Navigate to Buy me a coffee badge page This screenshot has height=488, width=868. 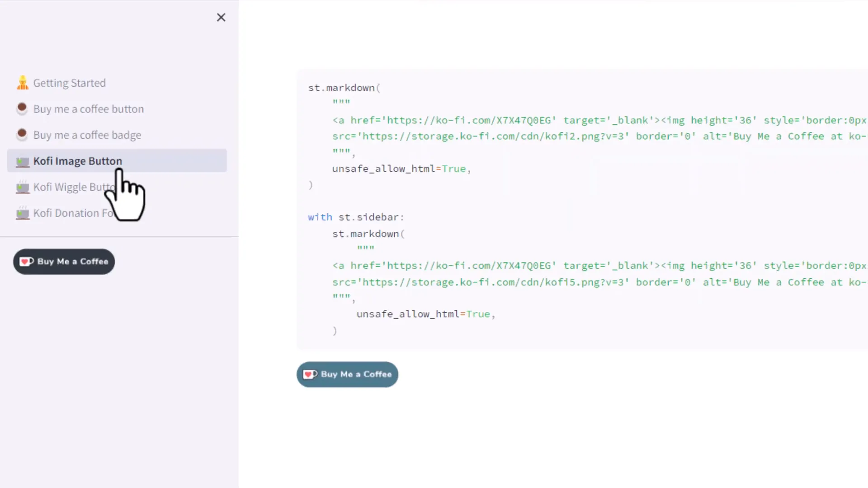click(x=87, y=135)
